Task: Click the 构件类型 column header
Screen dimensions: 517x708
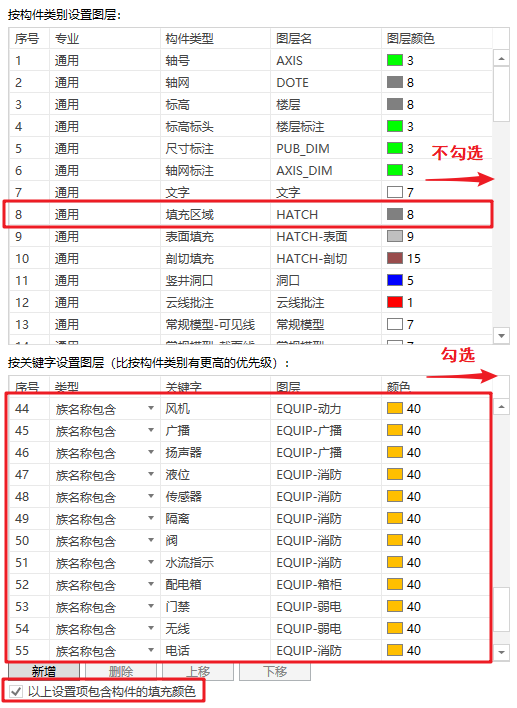Action: click(215, 39)
